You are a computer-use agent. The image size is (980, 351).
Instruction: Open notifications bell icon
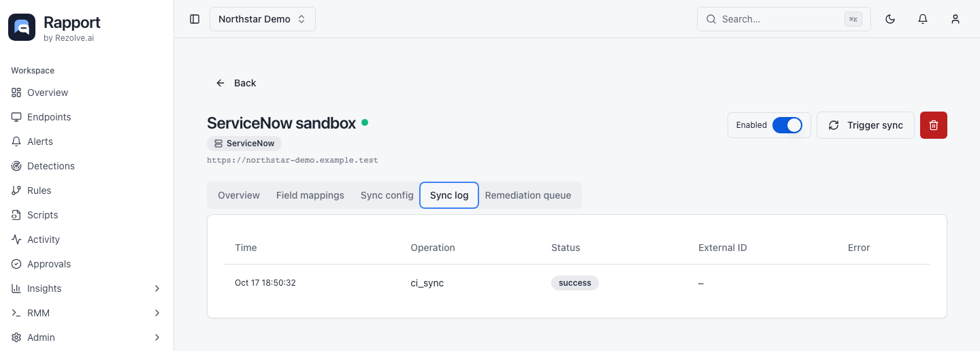pos(923,19)
